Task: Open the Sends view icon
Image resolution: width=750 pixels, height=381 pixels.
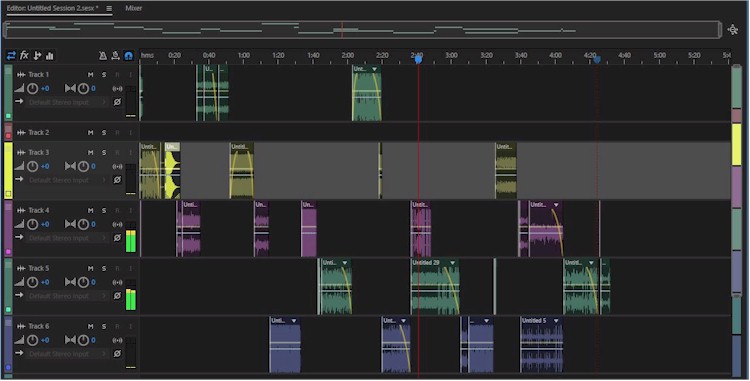Action: 37,56
